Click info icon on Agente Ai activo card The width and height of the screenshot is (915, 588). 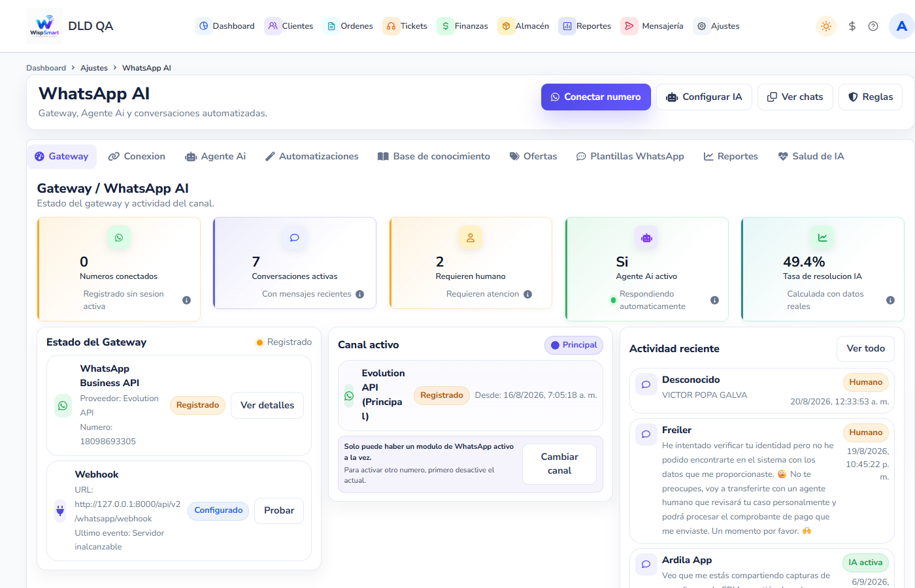[714, 301]
